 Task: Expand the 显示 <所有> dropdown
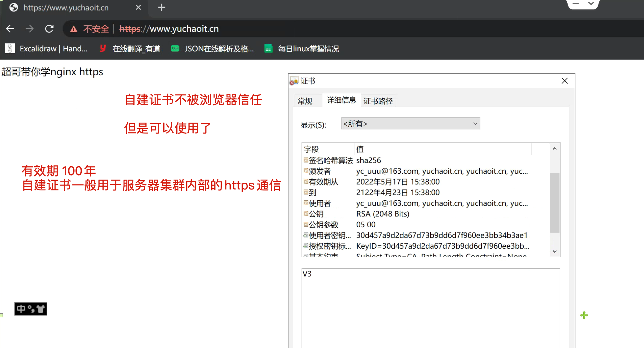(x=410, y=124)
